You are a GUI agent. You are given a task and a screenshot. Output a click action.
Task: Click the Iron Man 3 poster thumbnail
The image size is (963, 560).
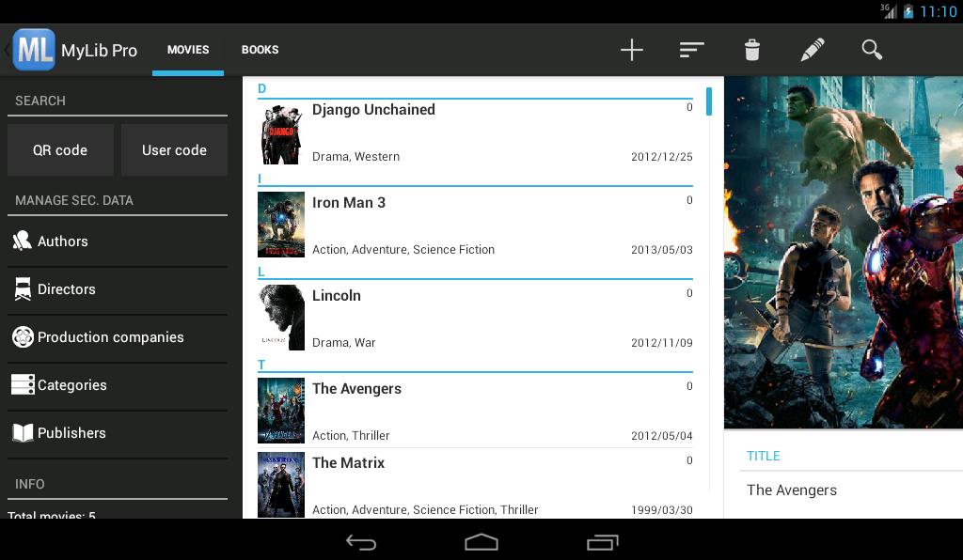(281, 225)
